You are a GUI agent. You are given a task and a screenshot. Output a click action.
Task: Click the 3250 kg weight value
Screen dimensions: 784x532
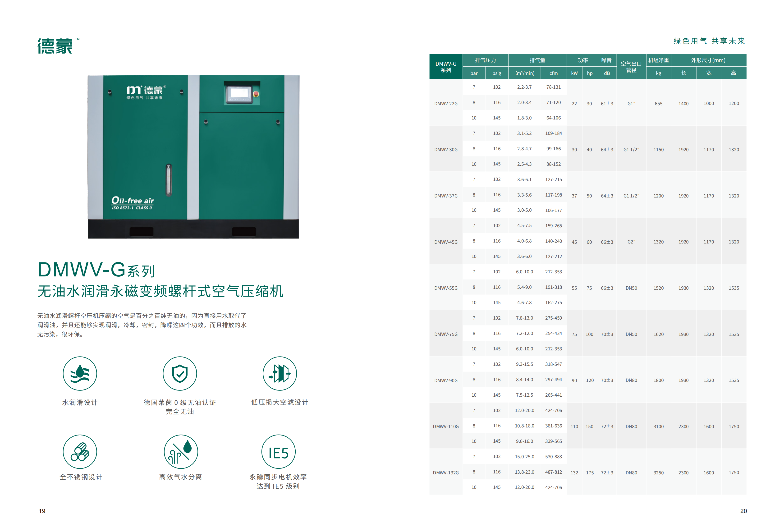coord(659,473)
